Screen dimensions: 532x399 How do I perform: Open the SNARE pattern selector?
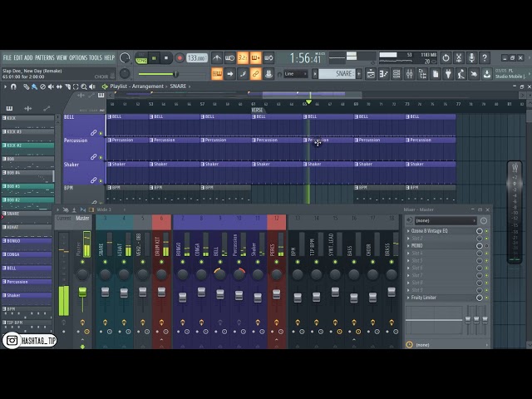tap(337, 74)
